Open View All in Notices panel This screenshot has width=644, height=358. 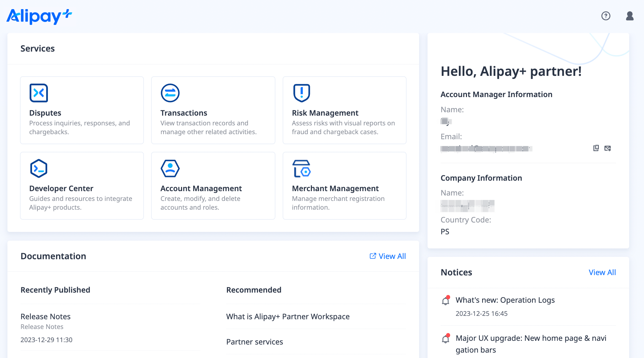[602, 272]
